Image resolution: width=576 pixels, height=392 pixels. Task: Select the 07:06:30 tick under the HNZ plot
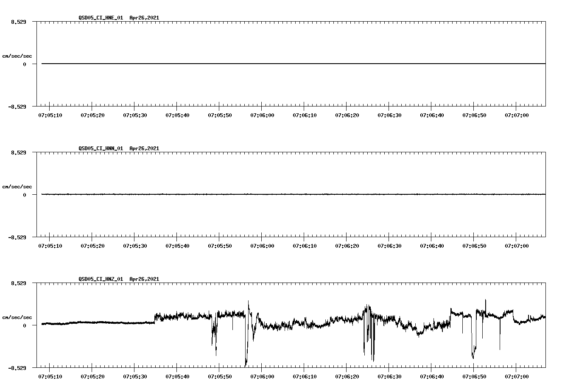[x=389, y=376]
